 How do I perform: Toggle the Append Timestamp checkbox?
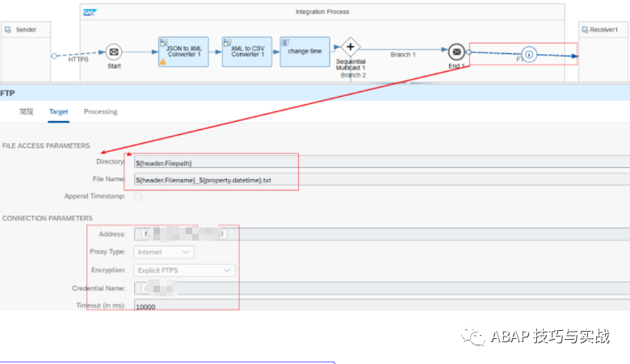[138, 196]
